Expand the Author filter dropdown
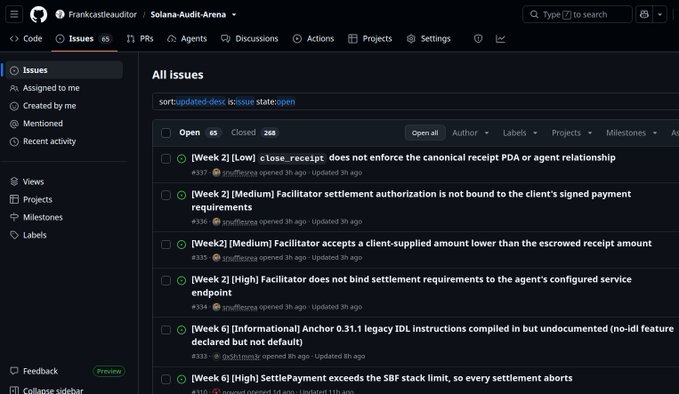Screen dimensions: 679x394 click(470, 133)
